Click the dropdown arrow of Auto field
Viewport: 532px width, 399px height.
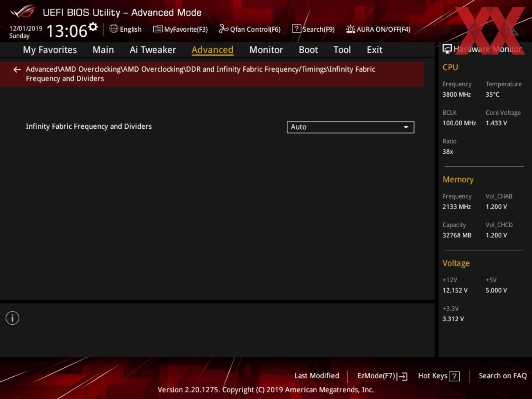click(x=406, y=127)
